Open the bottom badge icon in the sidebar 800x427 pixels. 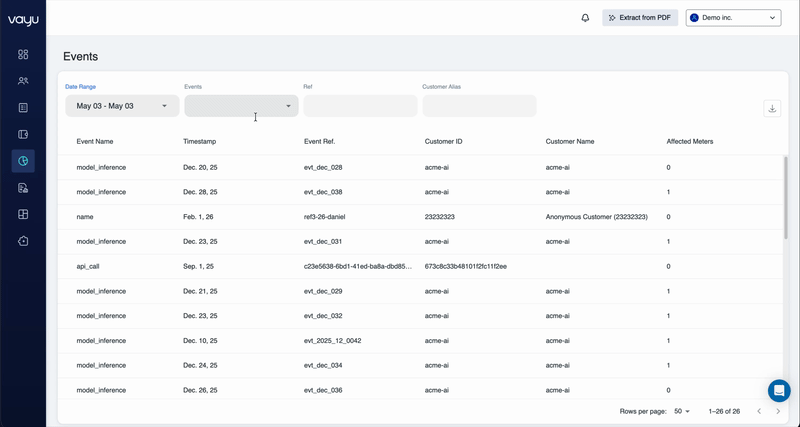tap(23, 241)
